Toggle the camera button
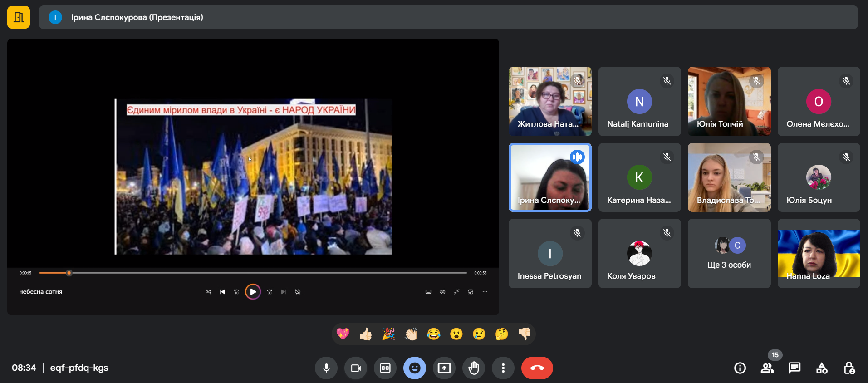Image resolution: width=868 pixels, height=383 pixels. tap(356, 368)
